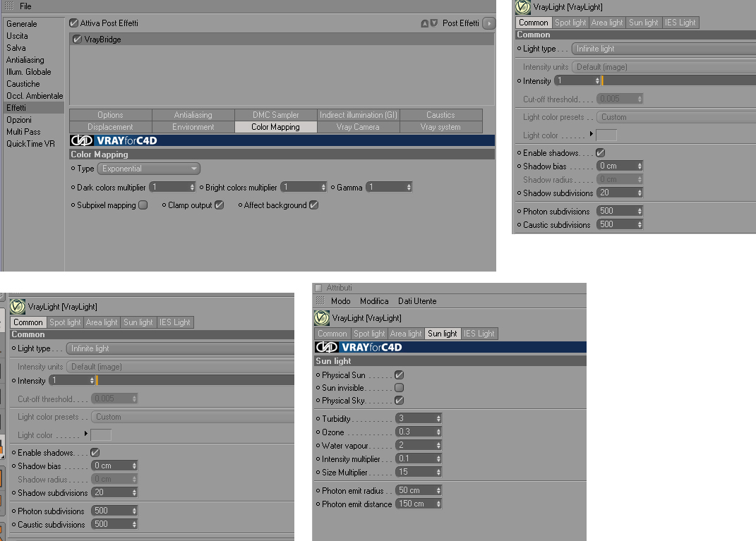Open the Modifica menu
Image resolution: width=756 pixels, height=541 pixels.
[374, 301]
